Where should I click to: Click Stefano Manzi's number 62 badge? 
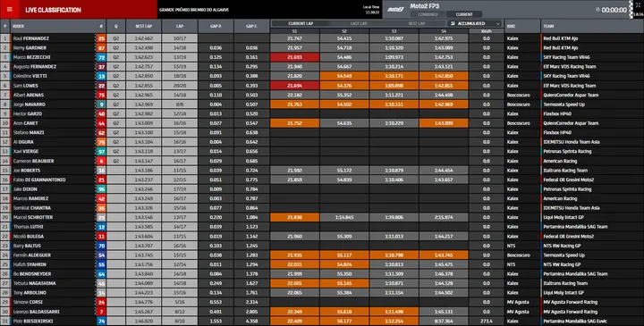tap(101, 133)
